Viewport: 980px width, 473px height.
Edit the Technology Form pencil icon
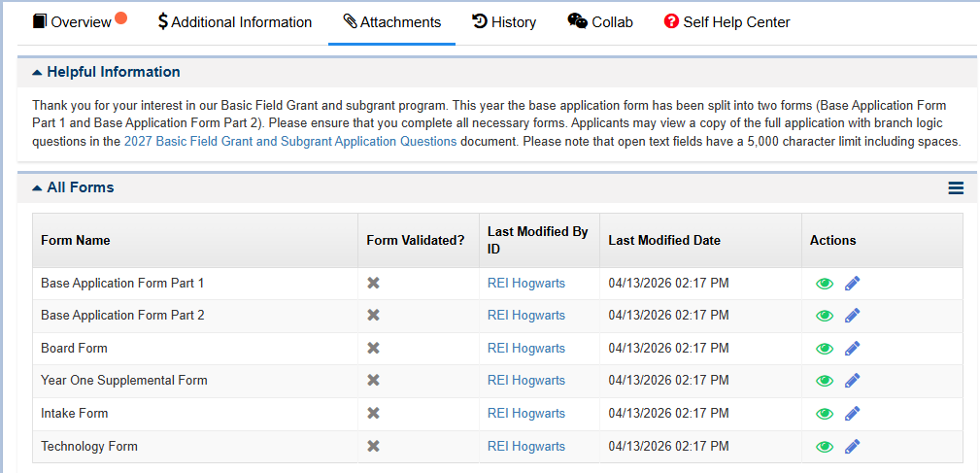pyautogui.click(x=852, y=447)
